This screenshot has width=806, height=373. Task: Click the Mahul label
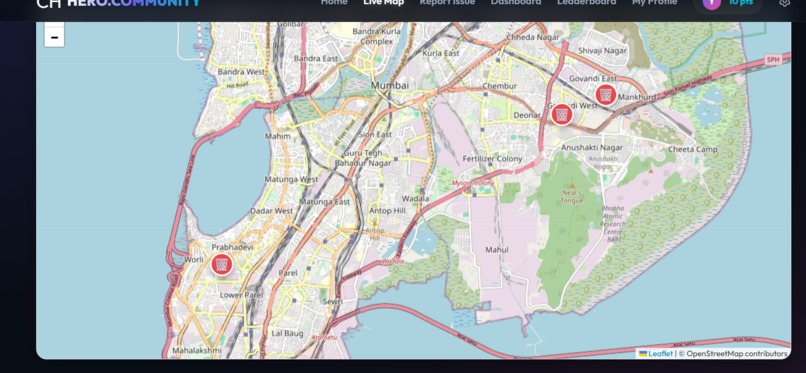[497, 250]
